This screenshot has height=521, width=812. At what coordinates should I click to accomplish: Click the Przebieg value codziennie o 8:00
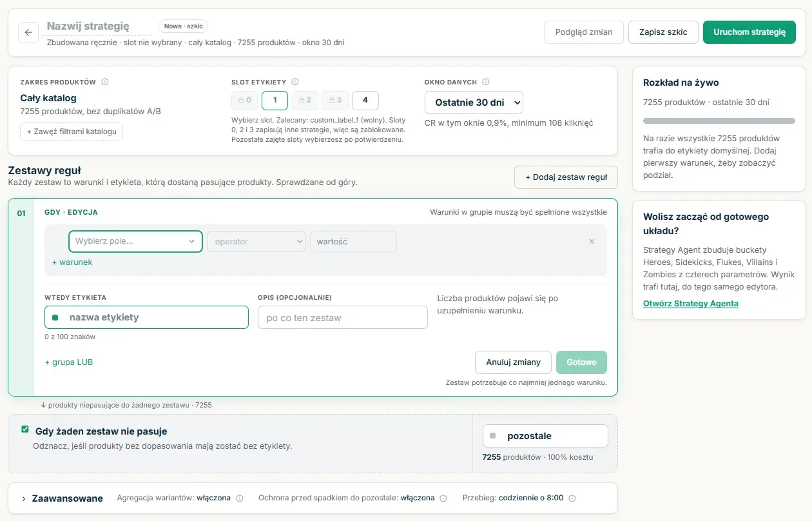pyautogui.click(x=530, y=498)
